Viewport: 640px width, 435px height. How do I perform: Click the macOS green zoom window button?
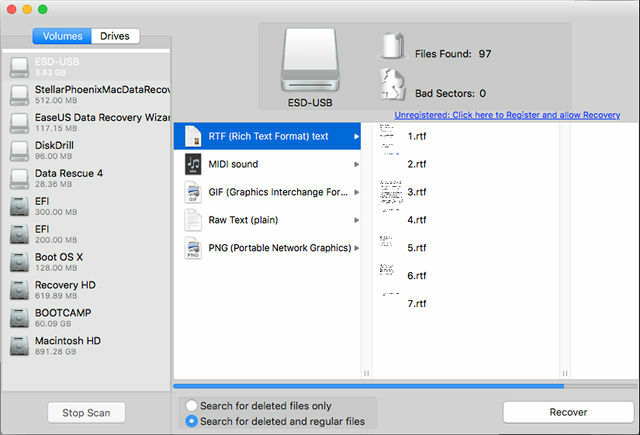[43, 9]
